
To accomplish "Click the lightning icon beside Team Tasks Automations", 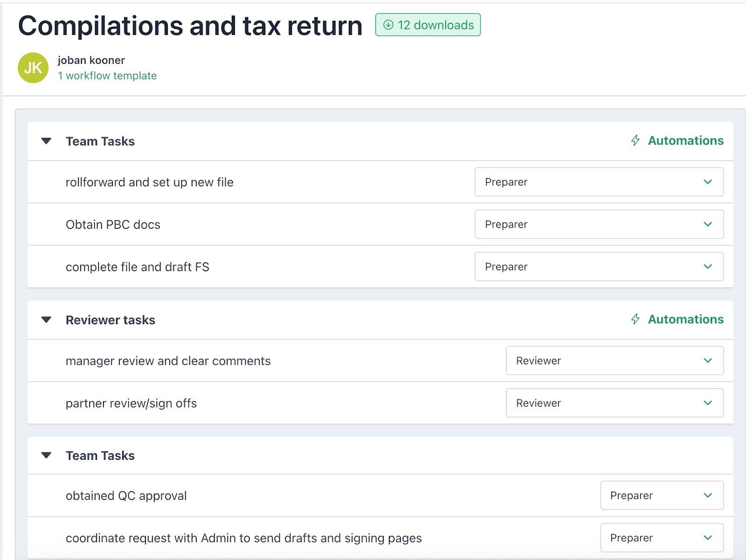I will pos(635,141).
